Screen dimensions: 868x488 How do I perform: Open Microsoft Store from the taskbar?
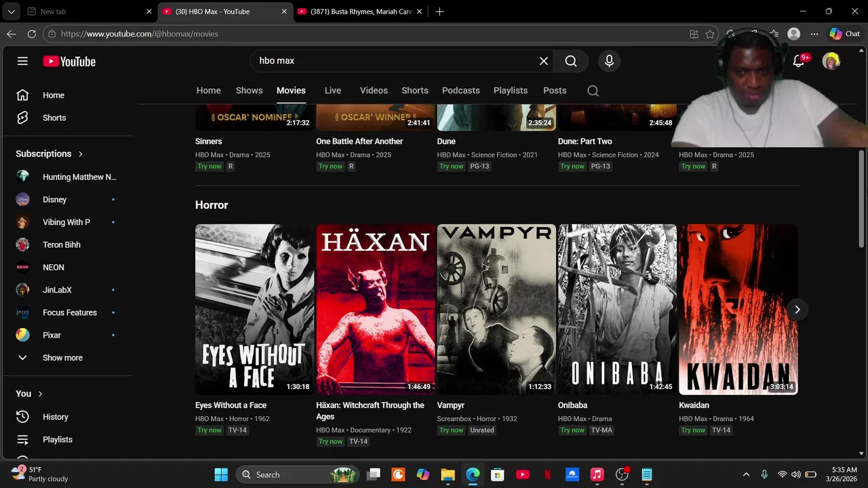pyautogui.click(x=498, y=474)
